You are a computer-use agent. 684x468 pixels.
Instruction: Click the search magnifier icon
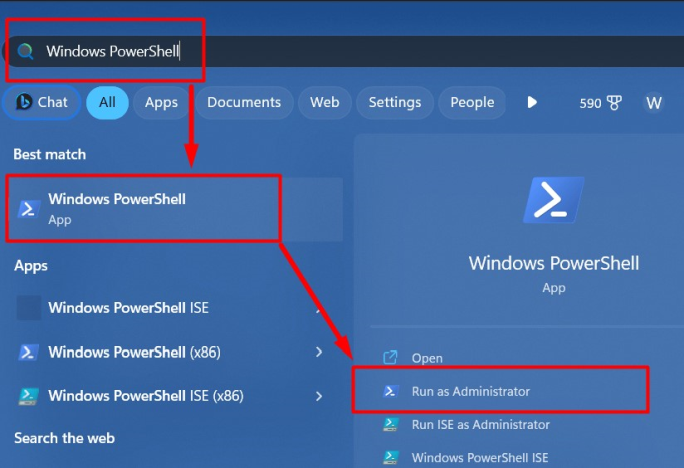[x=25, y=51]
